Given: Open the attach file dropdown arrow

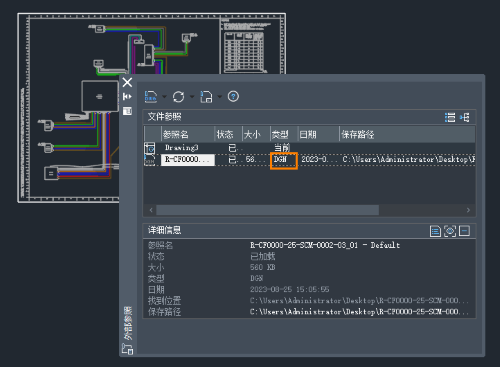Looking at the screenshot, I should [x=164, y=97].
